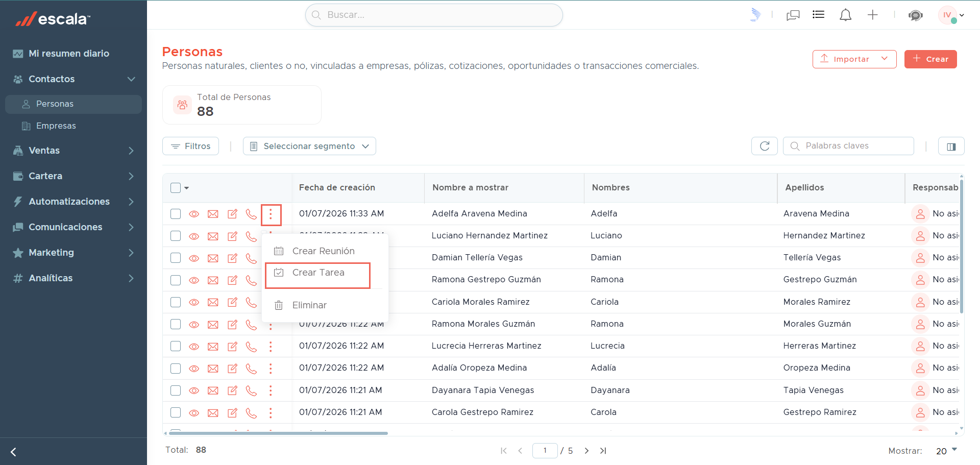980x465 pixels.
Task: Click the responsible-person icon for Aravena Medina
Action: (920, 214)
